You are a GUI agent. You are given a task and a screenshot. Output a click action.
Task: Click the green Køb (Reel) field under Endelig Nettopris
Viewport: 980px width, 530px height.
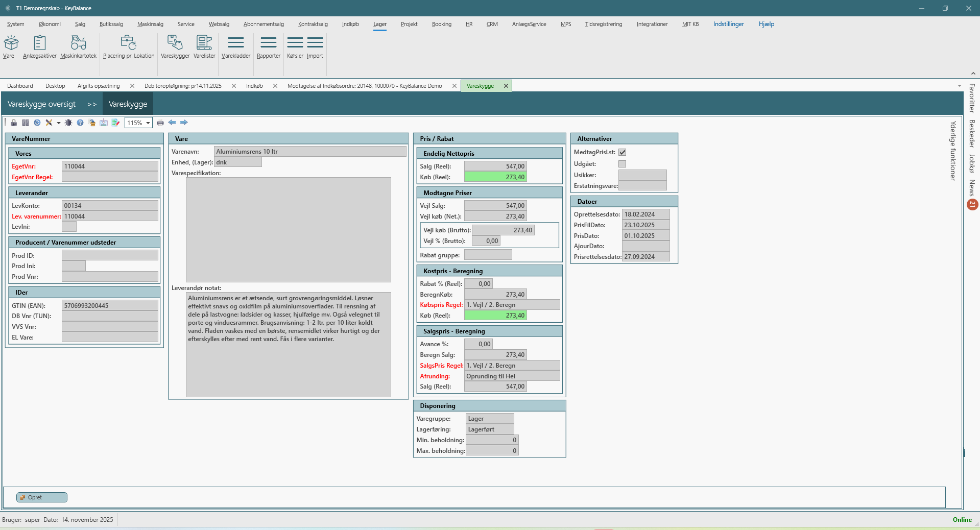(x=495, y=177)
